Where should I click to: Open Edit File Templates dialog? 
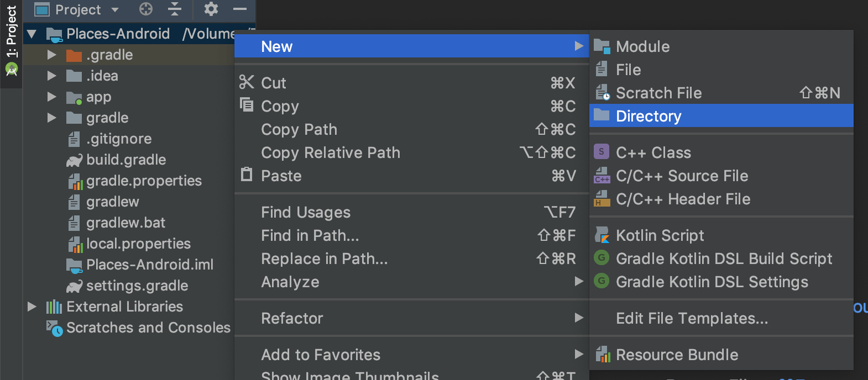click(692, 318)
